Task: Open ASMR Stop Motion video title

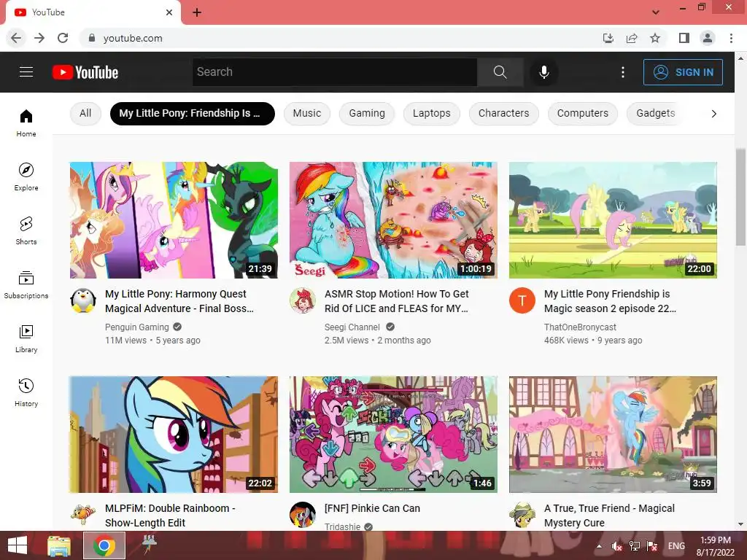Action: point(396,301)
